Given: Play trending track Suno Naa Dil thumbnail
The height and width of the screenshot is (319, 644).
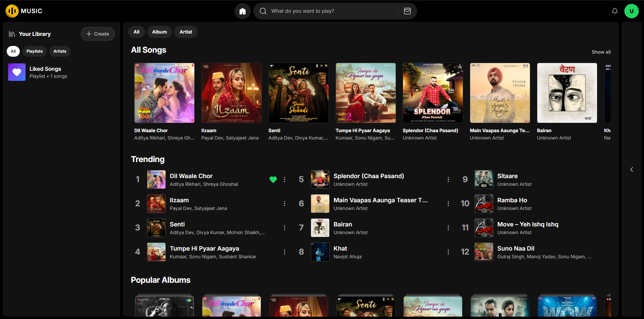Looking at the screenshot, I should point(484,252).
